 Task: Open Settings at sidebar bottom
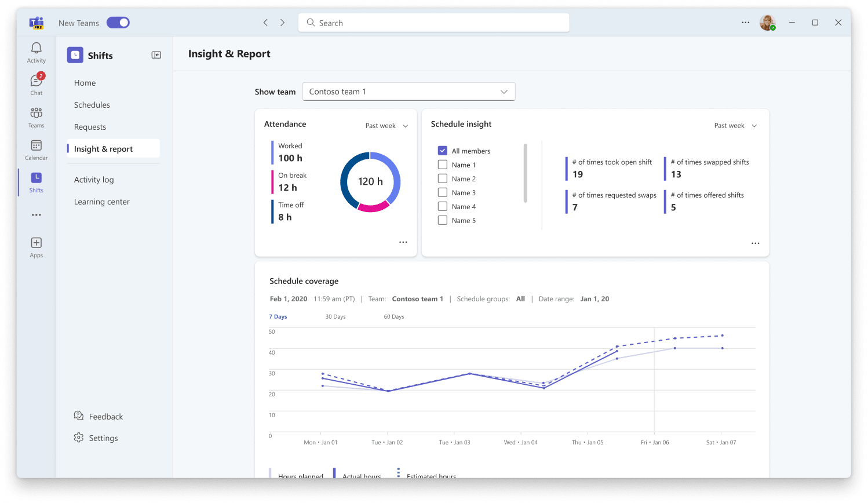click(96, 438)
